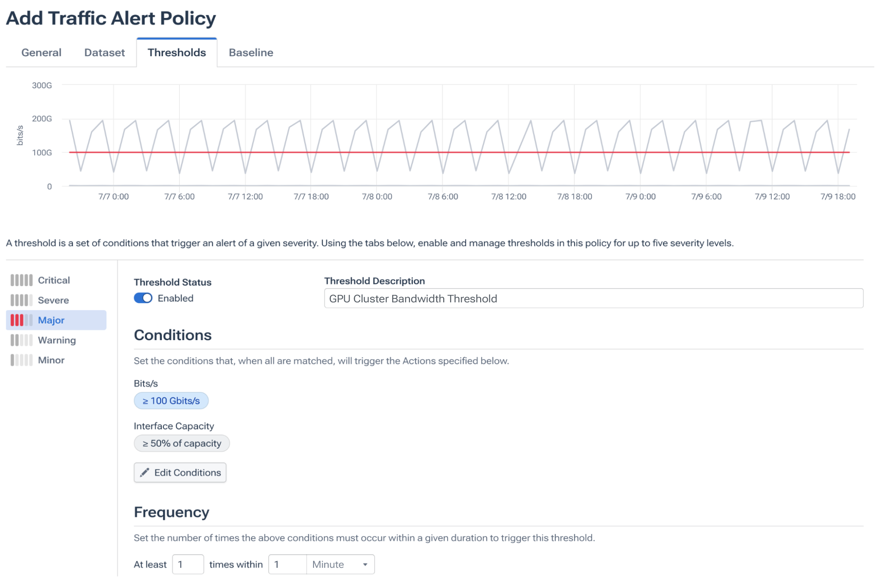Click the pencil icon in Edit Conditions
Image resolution: width=879 pixels, height=588 pixels.
click(144, 473)
